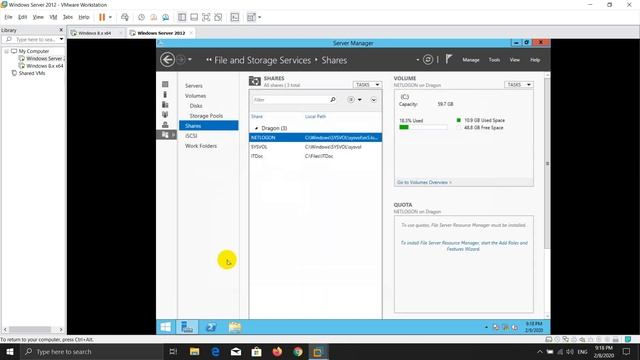
Task: Refresh the Server Manager view
Action: [427, 60]
